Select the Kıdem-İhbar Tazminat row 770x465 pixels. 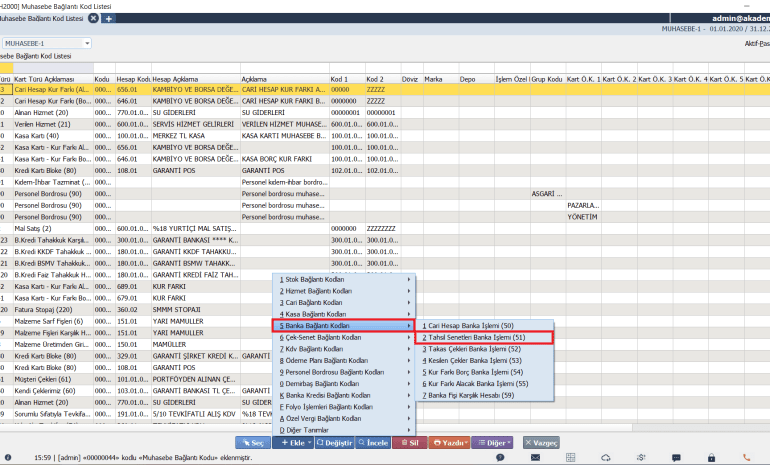(385, 182)
